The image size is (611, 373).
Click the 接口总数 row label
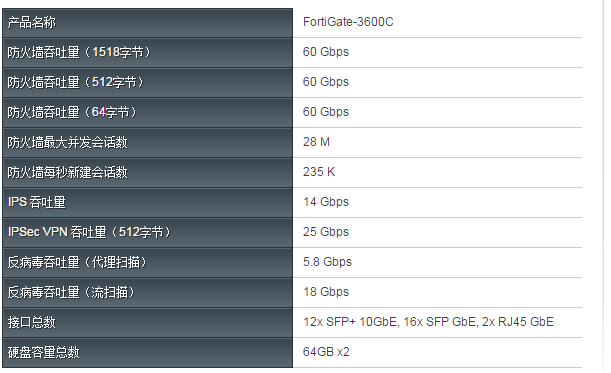point(32,322)
